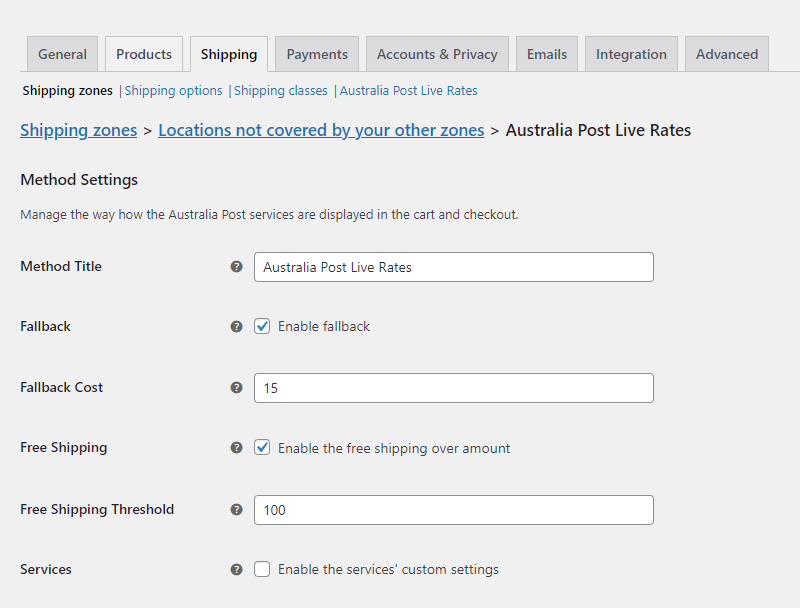This screenshot has width=800, height=608.
Task: Enable the services' custom settings checkbox
Action: (x=262, y=569)
